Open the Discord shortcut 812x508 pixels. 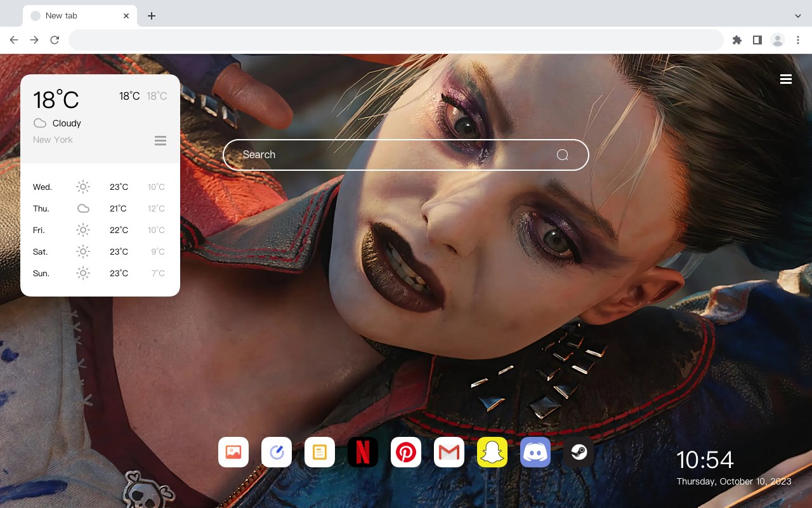coord(535,452)
